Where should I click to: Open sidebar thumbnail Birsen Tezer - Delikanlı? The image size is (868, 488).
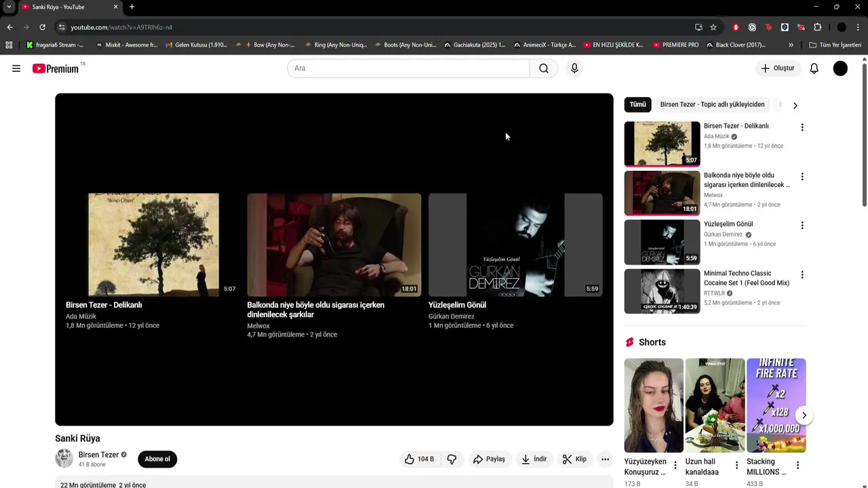[662, 144]
